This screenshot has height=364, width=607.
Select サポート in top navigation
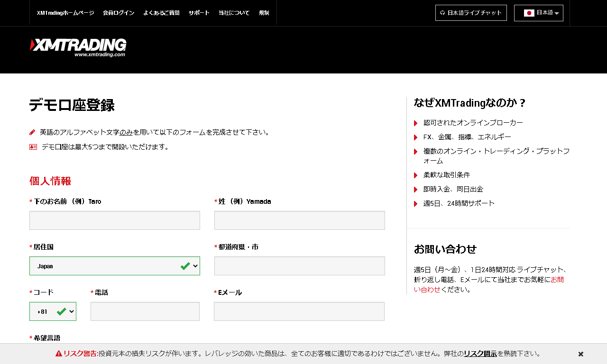pyautogui.click(x=199, y=13)
